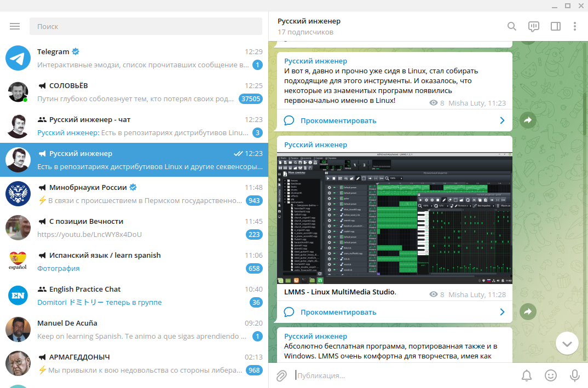Click the verified badge next to Минобрнауки России
This screenshot has width=588, height=388.
133,187
